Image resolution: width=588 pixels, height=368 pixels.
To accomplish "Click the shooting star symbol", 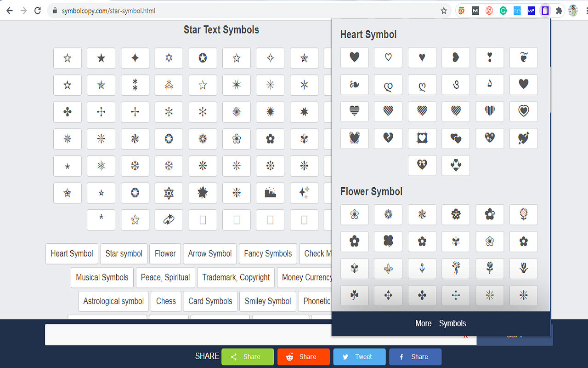I will click(169, 220).
